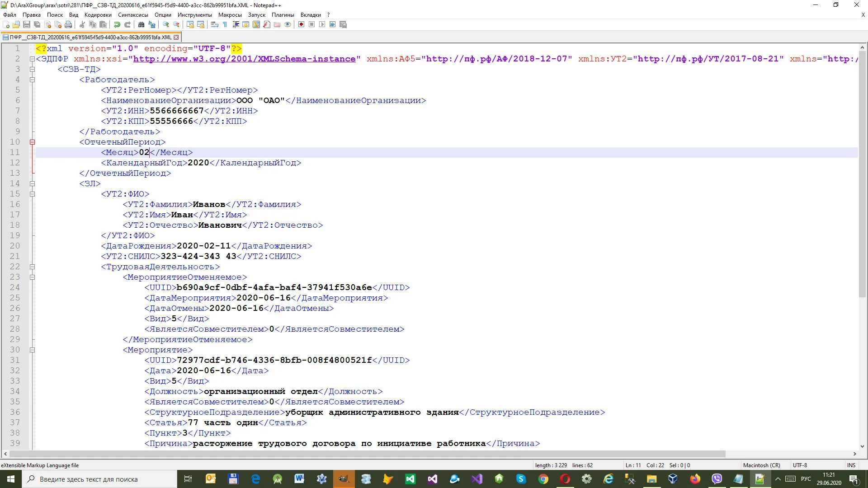Collapse the Мероприятие node on line 30
868x488 pixels.
click(x=32, y=350)
